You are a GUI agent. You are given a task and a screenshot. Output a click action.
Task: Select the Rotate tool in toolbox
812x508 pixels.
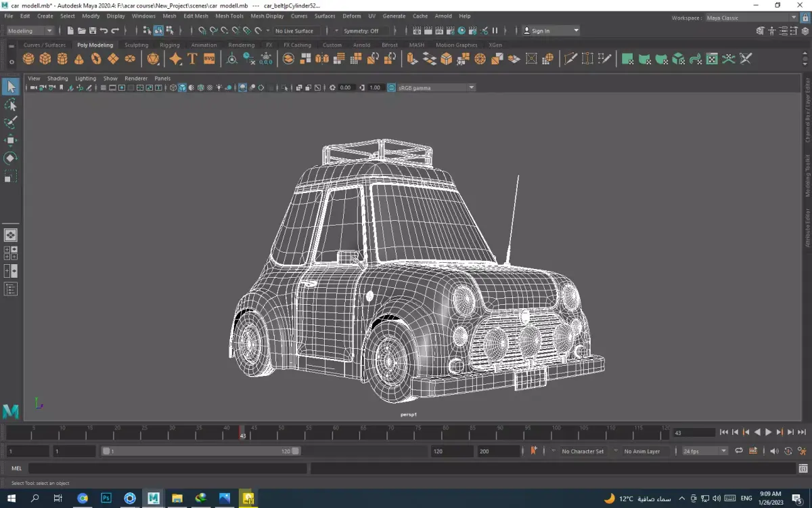click(x=10, y=158)
